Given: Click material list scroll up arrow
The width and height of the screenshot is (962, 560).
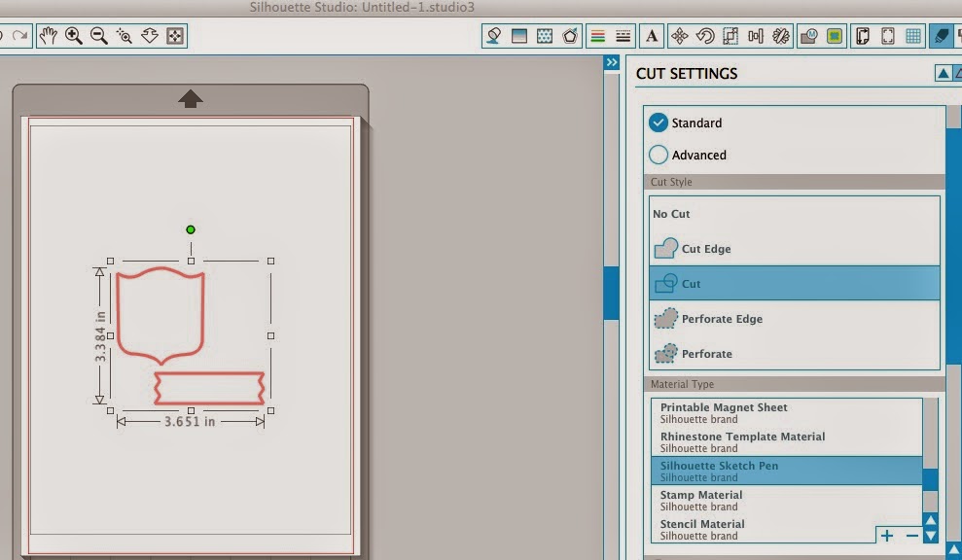Looking at the screenshot, I should click(x=931, y=521).
